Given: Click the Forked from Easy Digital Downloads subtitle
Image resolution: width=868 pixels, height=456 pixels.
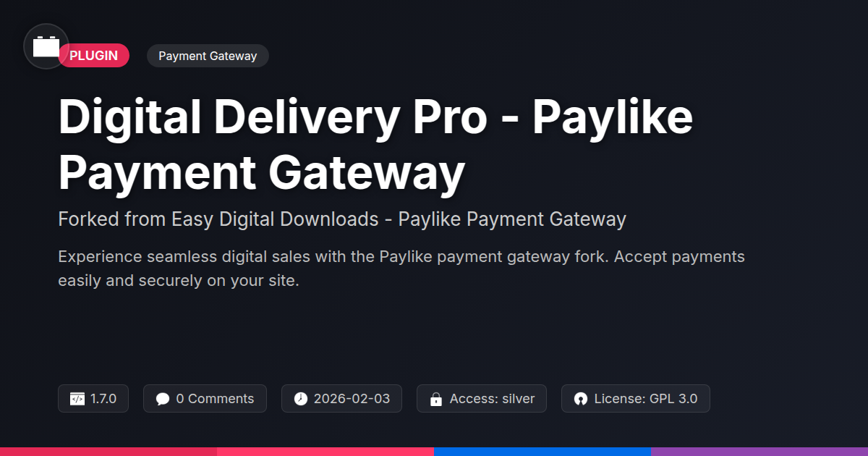Looking at the screenshot, I should click(342, 219).
